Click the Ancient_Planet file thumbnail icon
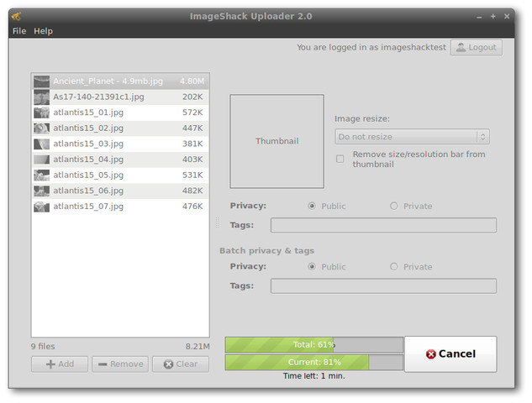The height and width of the screenshot is (403, 532). [41, 81]
